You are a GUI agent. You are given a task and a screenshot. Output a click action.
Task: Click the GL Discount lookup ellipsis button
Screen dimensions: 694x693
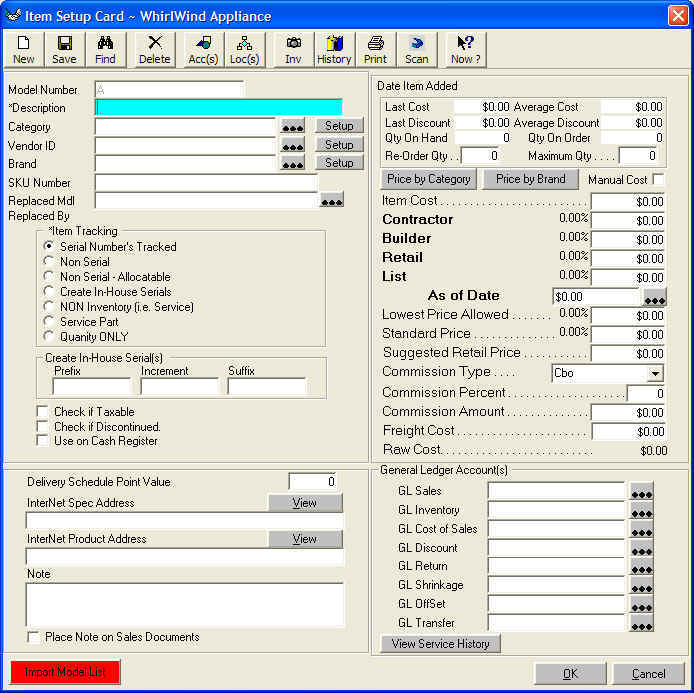click(x=641, y=549)
